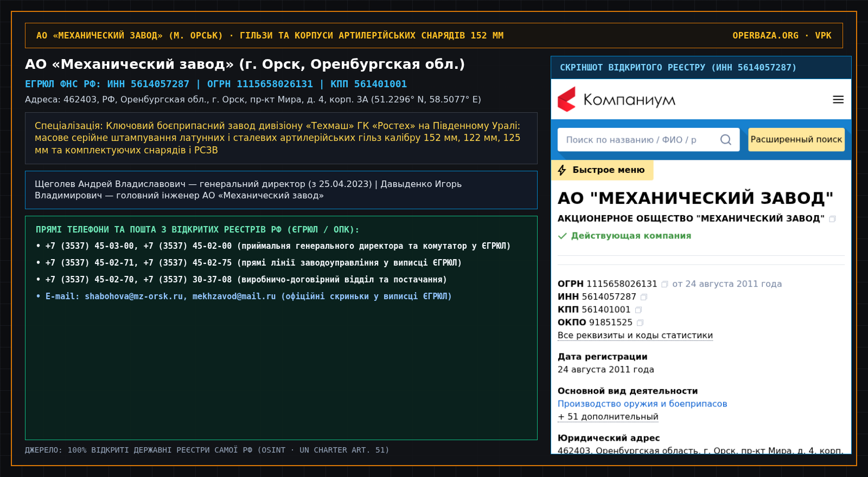Expand the + 51 дополнительный activities
The width and height of the screenshot is (868, 477).
(608, 417)
